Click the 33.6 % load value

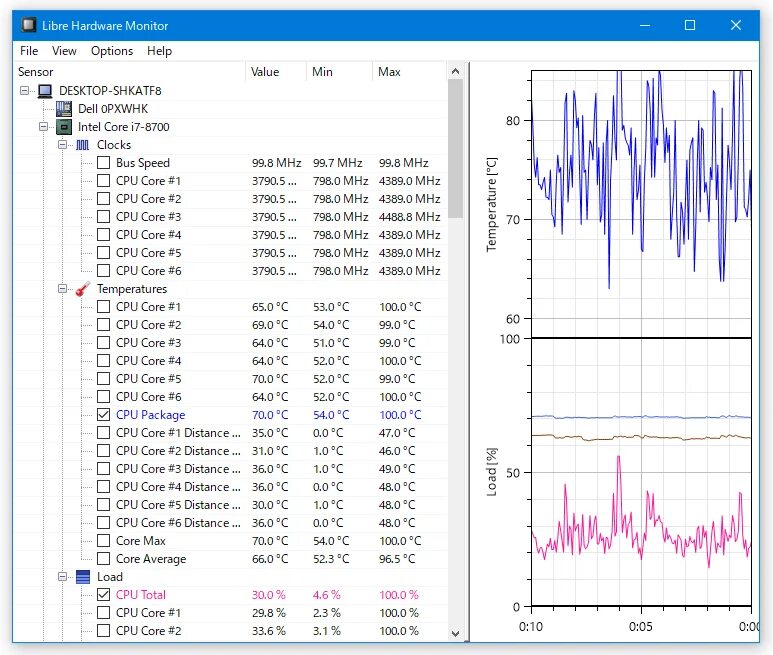(269, 631)
